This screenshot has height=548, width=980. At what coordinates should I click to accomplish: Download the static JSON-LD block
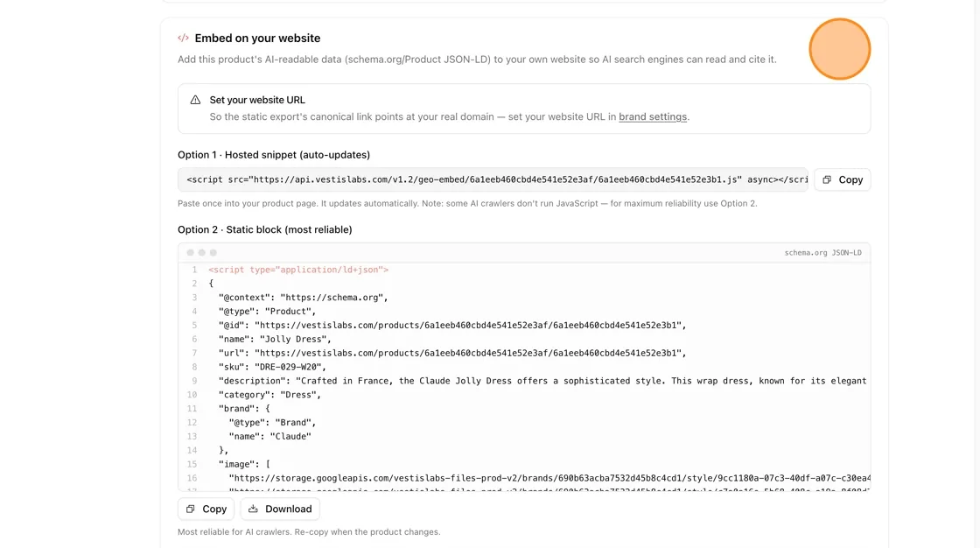click(x=280, y=509)
